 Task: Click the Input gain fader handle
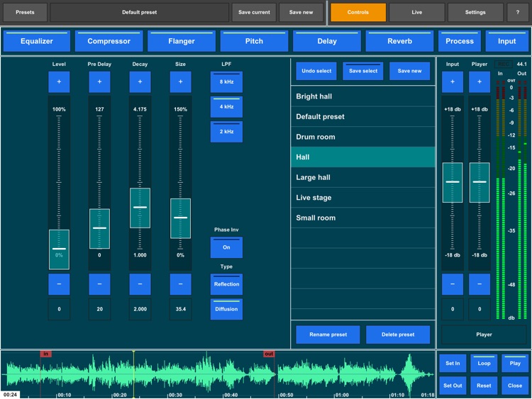pyautogui.click(x=453, y=182)
